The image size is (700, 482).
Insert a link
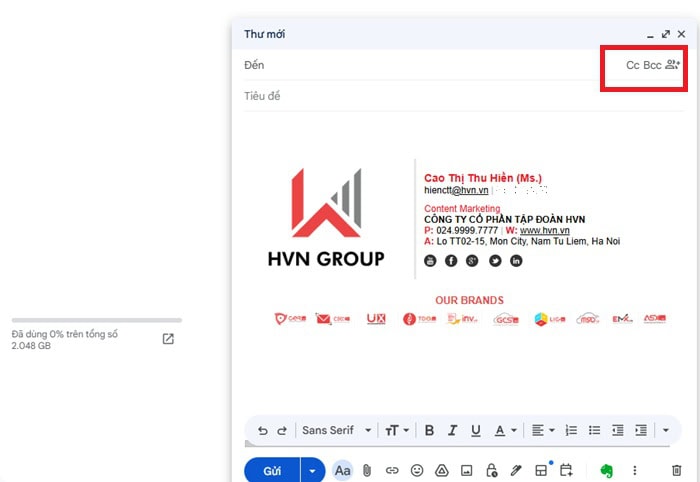pyautogui.click(x=392, y=470)
